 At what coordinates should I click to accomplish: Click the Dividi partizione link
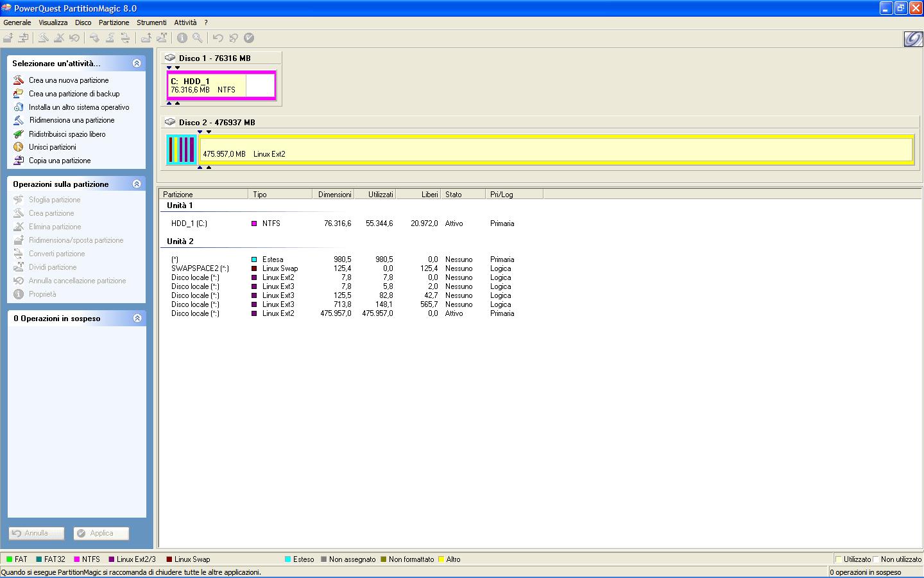tap(53, 267)
